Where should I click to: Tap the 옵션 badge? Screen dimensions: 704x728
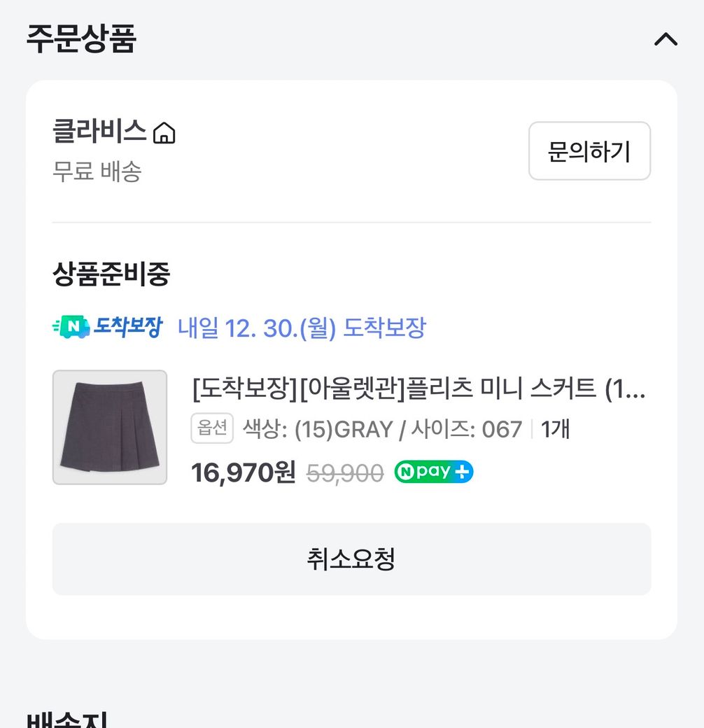(x=211, y=428)
